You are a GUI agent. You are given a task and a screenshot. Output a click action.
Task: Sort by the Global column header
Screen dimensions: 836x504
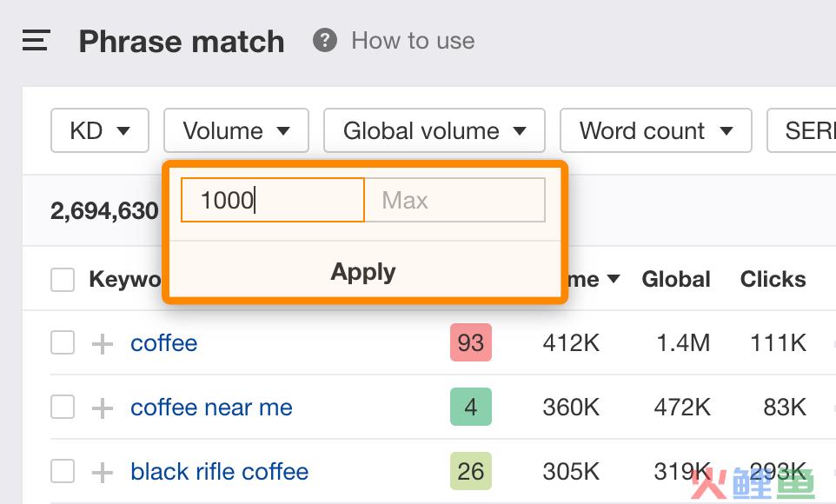point(676,279)
